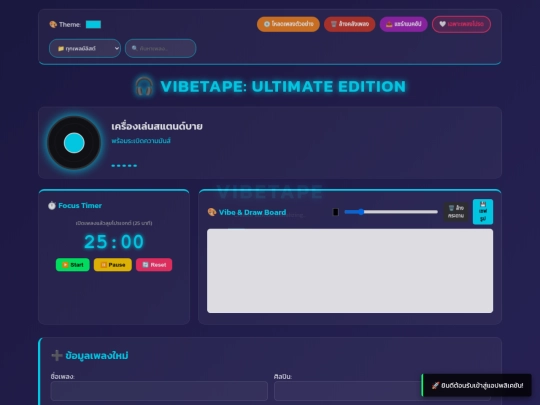
Task: Dismiss the rocket welcome toast notification
Action: (x=477, y=385)
